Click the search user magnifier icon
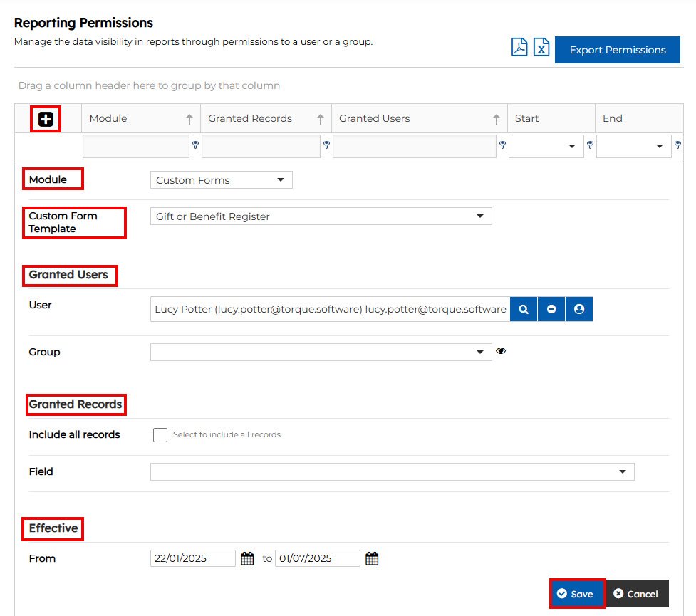The image size is (696, 616). pyautogui.click(x=524, y=310)
